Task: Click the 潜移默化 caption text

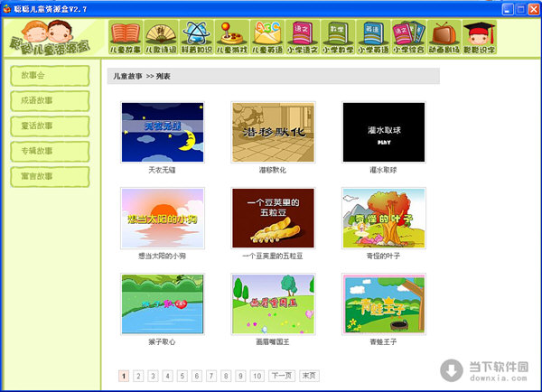Action: tap(273, 170)
